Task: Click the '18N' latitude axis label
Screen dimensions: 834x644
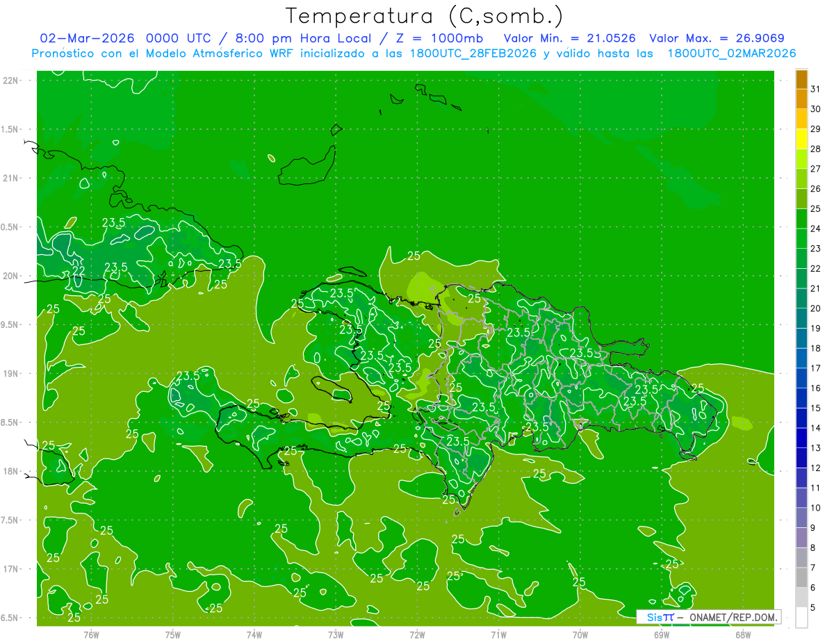Action: pyautogui.click(x=11, y=472)
